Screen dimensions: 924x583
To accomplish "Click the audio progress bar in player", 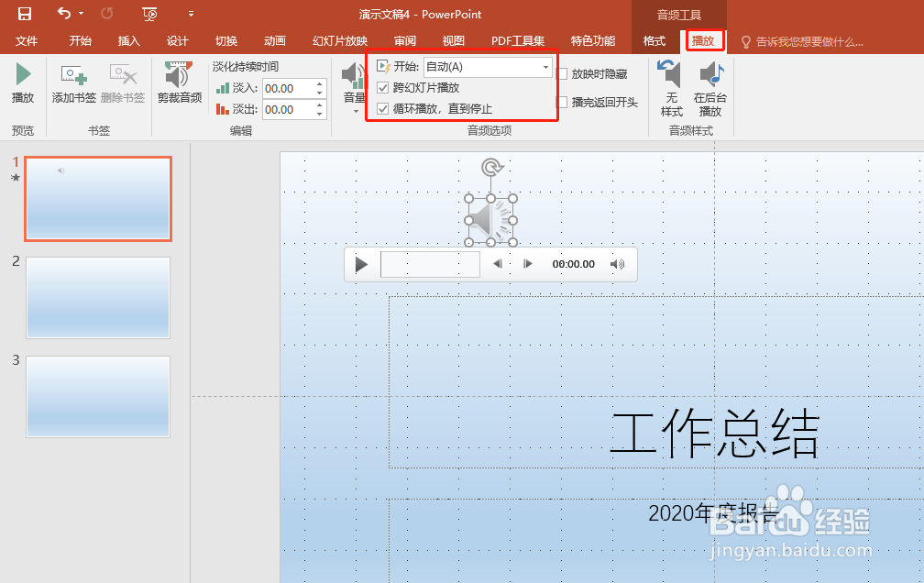I will (430, 264).
